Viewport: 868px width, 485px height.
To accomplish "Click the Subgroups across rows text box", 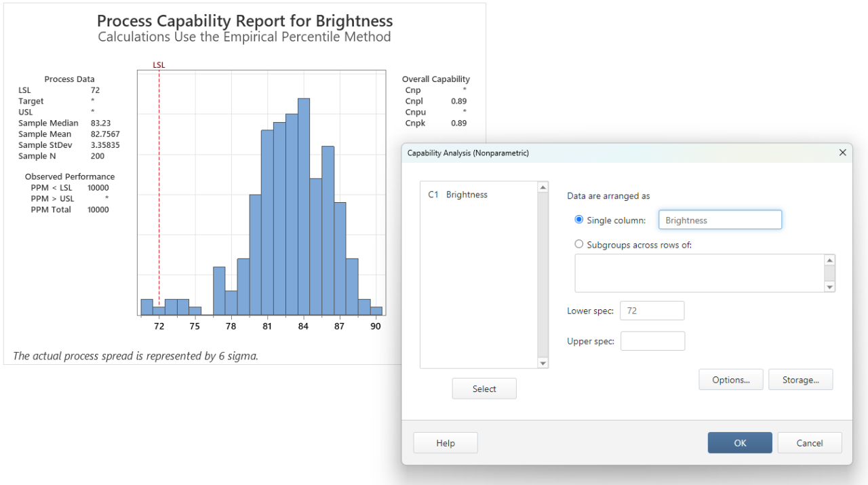I will 698,273.
